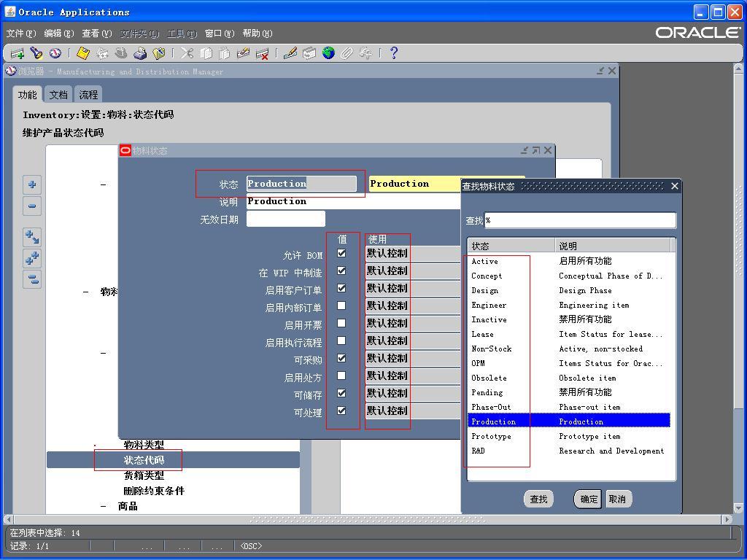Click the Cut scissors icon

(x=187, y=53)
